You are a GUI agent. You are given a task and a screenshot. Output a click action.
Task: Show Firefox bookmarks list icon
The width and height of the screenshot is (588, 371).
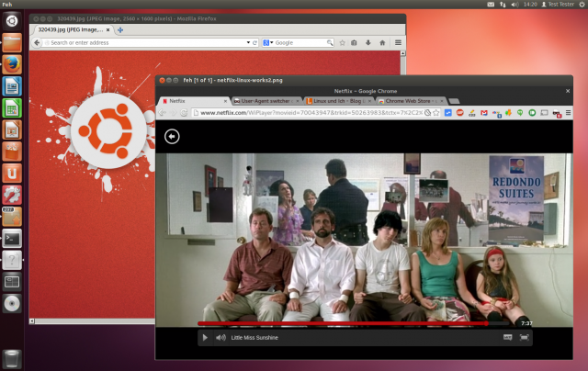(x=354, y=43)
